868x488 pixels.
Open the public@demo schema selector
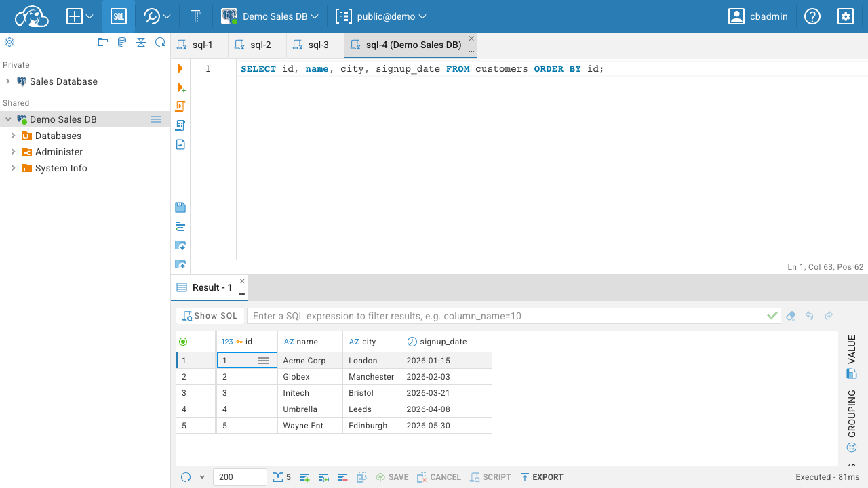pyautogui.click(x=382, y=16)
